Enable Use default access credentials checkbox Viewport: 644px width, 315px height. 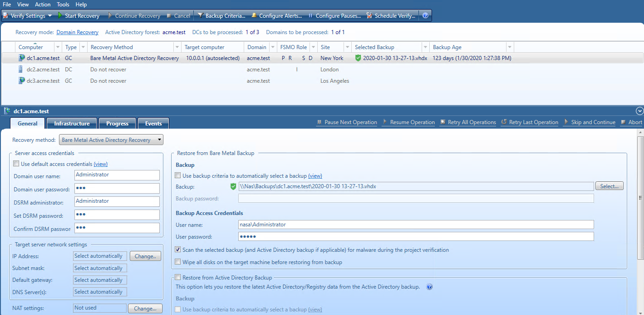click(x=16, y=164)
